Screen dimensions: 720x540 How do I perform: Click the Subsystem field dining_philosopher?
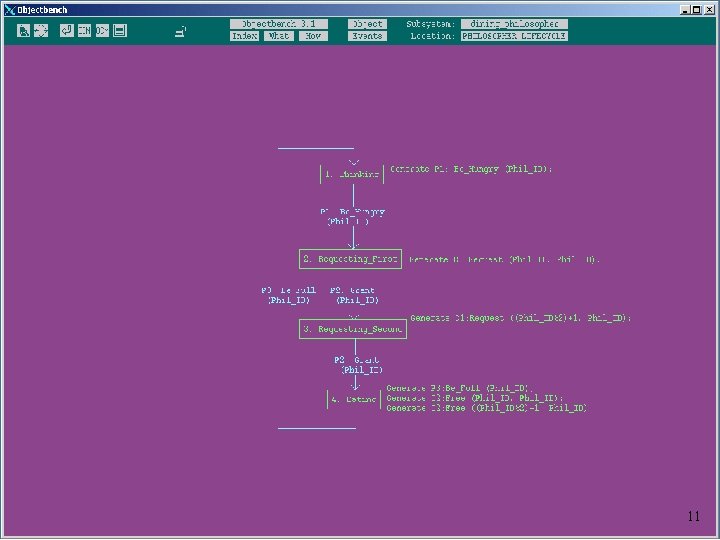pyautogui.click(x=514, y=24)
